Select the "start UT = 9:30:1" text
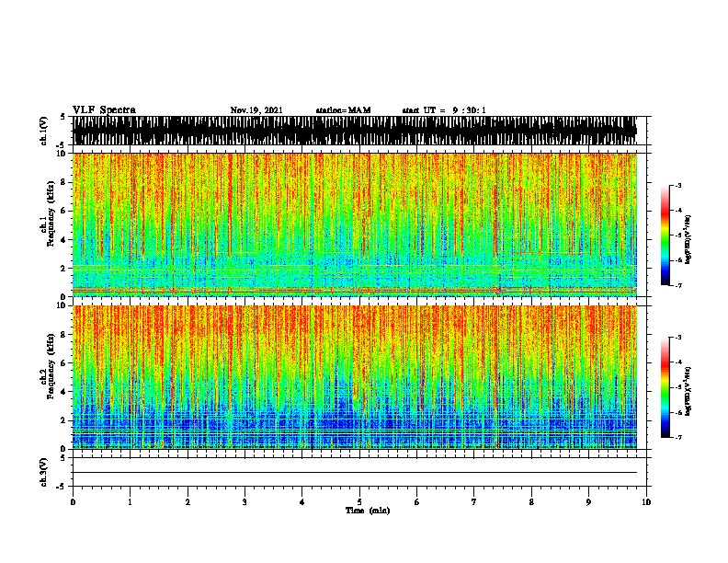The width and height of the screenshot is (728, 563). coord(444,110)
